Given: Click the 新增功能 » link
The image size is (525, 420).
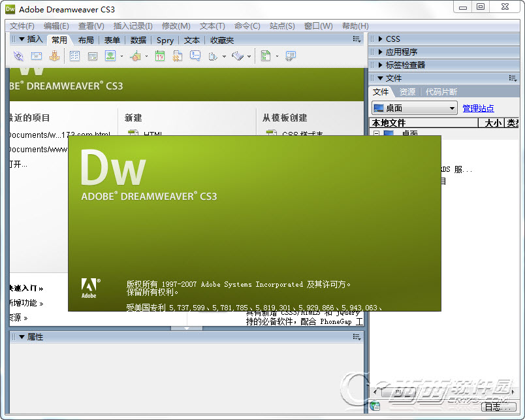Looking at the screenshot, I should coord(26,303).
